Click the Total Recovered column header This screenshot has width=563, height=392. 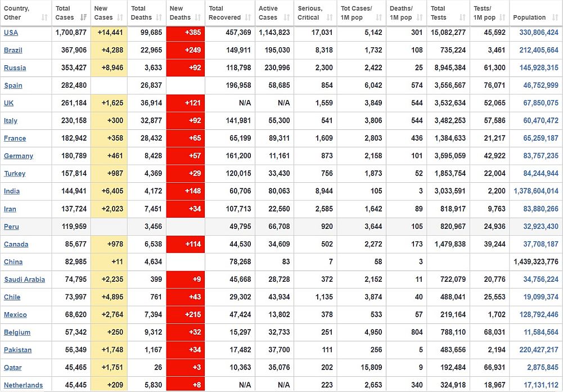[x=230, y=13]
